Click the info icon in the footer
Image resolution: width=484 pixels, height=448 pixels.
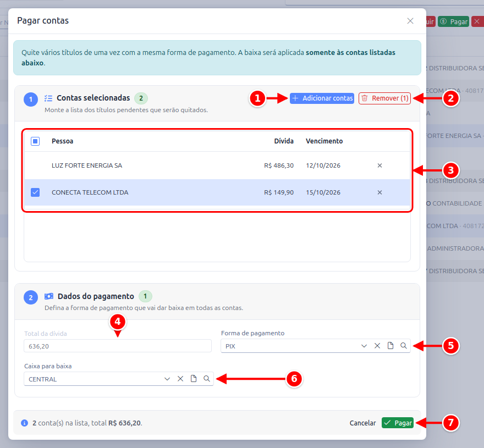(x=24, y=423)
